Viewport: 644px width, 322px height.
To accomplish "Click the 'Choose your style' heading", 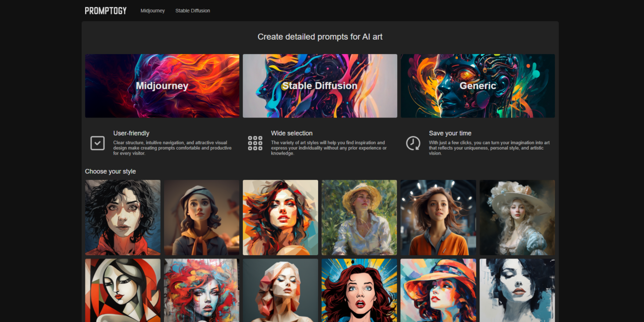I will tap(110, 171).
